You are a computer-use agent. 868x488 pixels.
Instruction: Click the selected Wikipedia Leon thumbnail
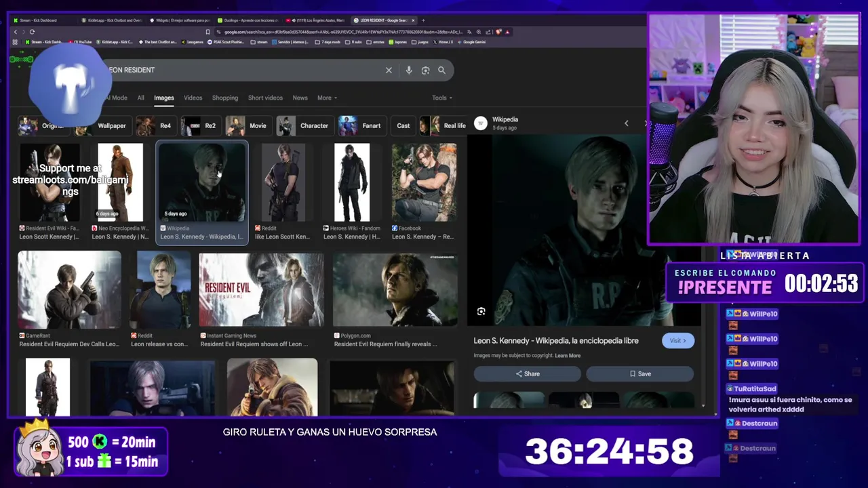[x=202, y=182]
